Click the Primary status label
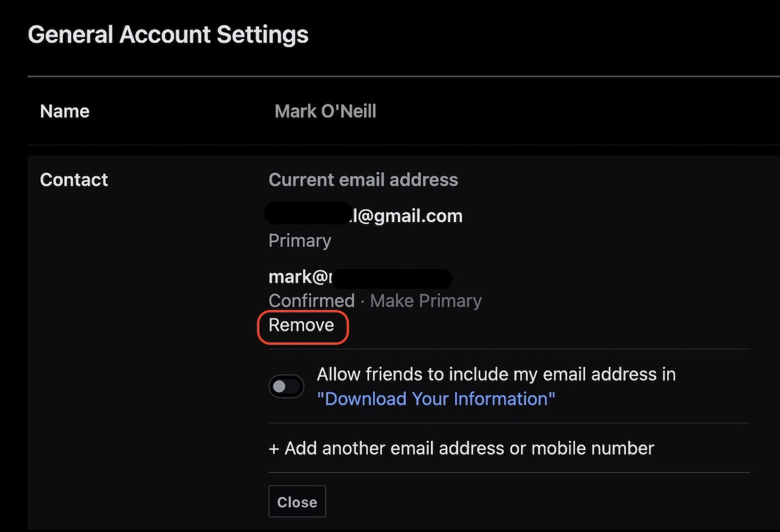This screenshot has height=532, width=780. click(300, 241)
